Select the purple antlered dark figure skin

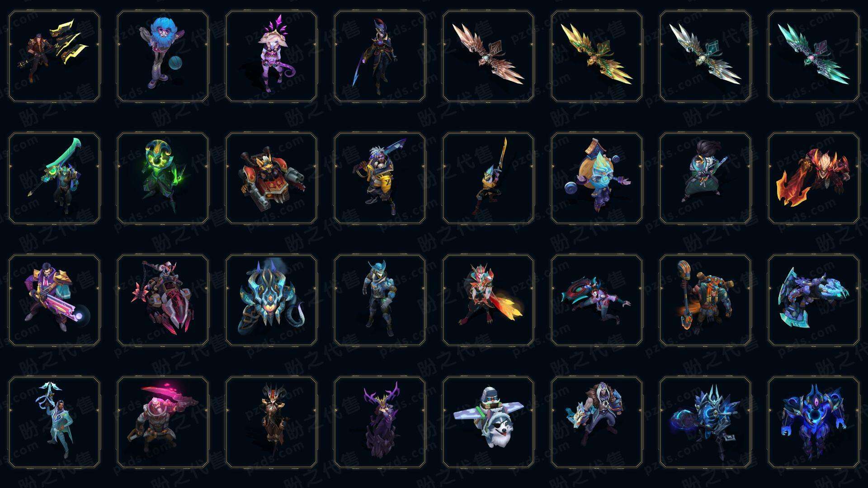pos(380,422)
